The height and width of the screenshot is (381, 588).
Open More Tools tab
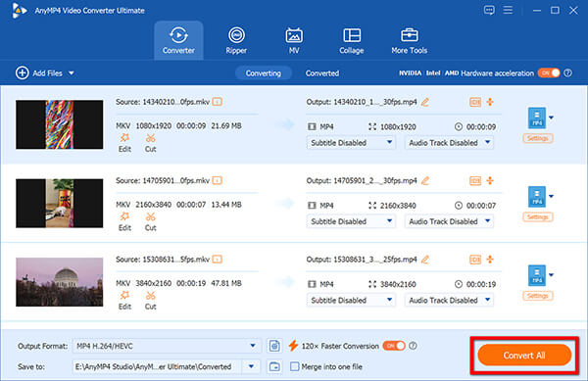pos(409,40)
